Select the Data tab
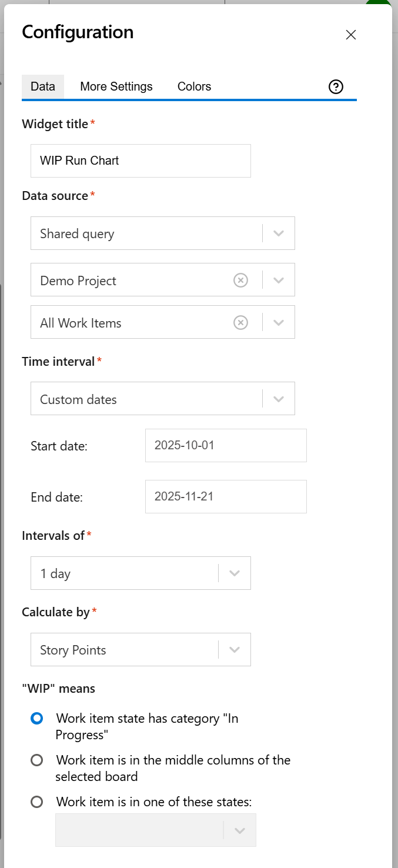Viewport: 398px width, 868px height. coord(42,86)
